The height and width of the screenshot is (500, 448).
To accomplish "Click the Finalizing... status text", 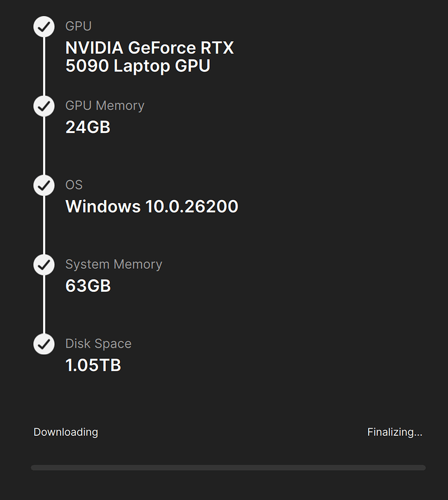I will (394, 432).
